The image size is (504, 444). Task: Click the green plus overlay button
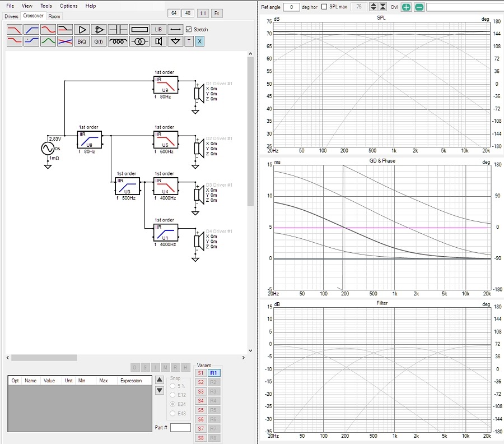pyautogui.click(x=407, y=7)
